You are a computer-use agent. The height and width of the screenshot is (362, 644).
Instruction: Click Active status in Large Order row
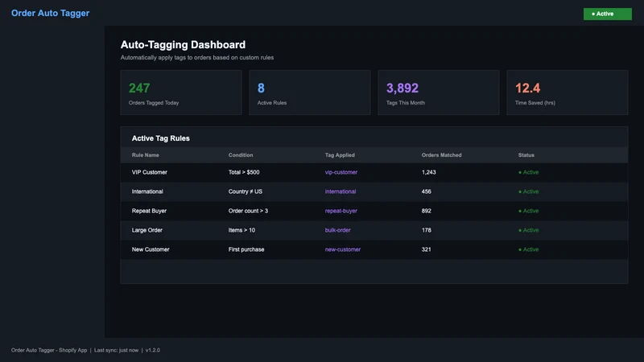(x=529, y=230)
